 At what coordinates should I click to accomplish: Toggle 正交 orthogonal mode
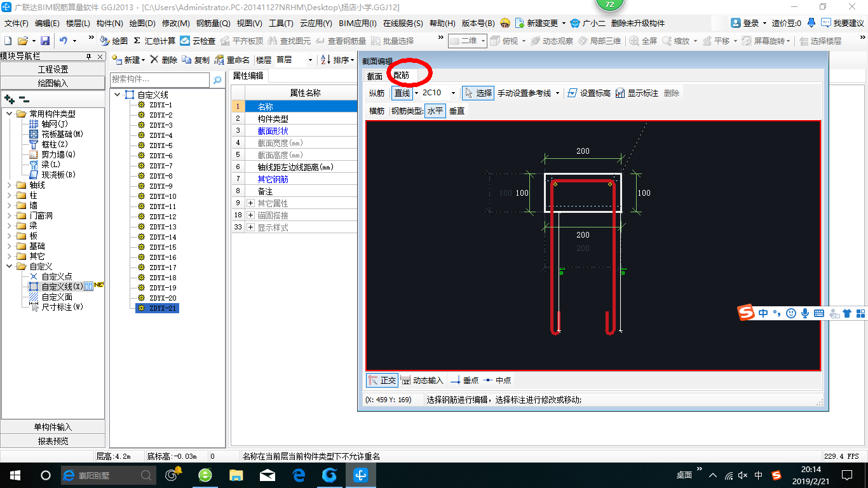pyautogui.click(x=383, y=380)
